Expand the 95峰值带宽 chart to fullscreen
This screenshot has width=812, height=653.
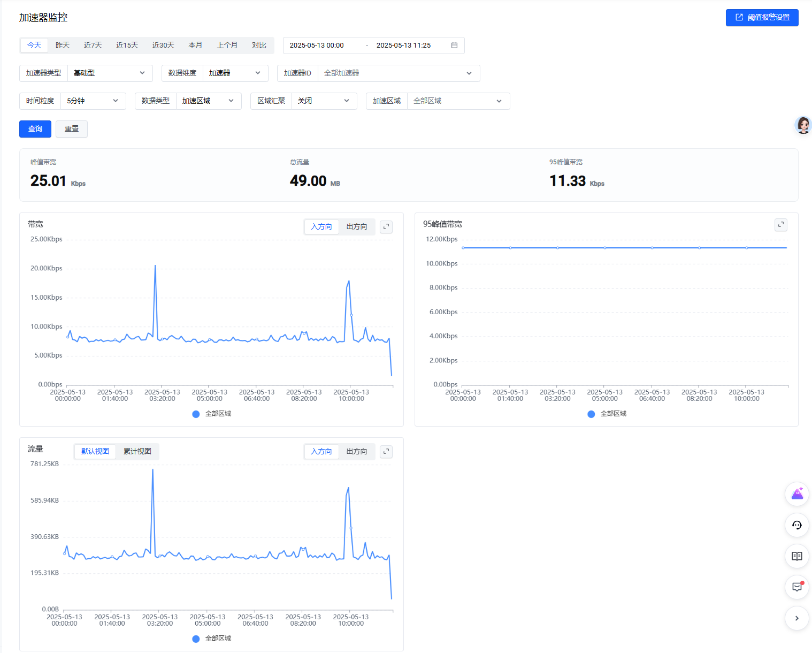point(780,225)
